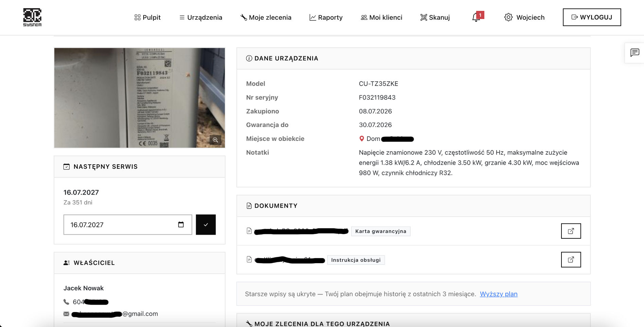644x327 pixels.
Task: Open calendar picker in service date field
Action: [181, 224]
